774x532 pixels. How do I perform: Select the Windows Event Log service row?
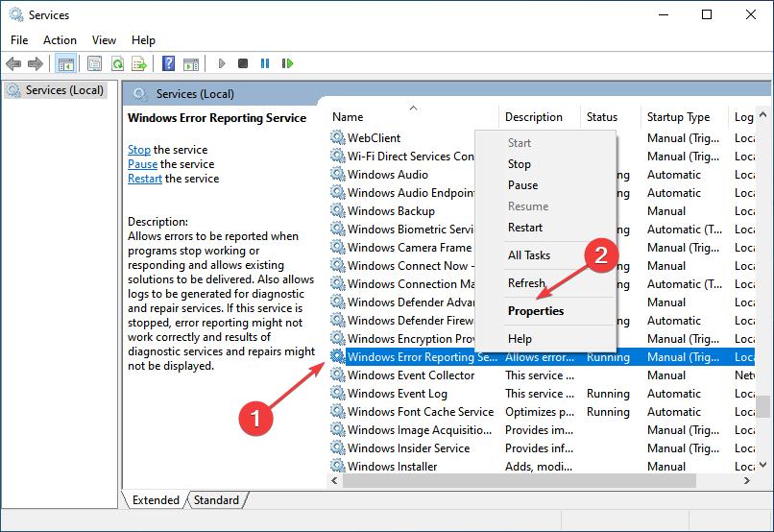(397, 394)
